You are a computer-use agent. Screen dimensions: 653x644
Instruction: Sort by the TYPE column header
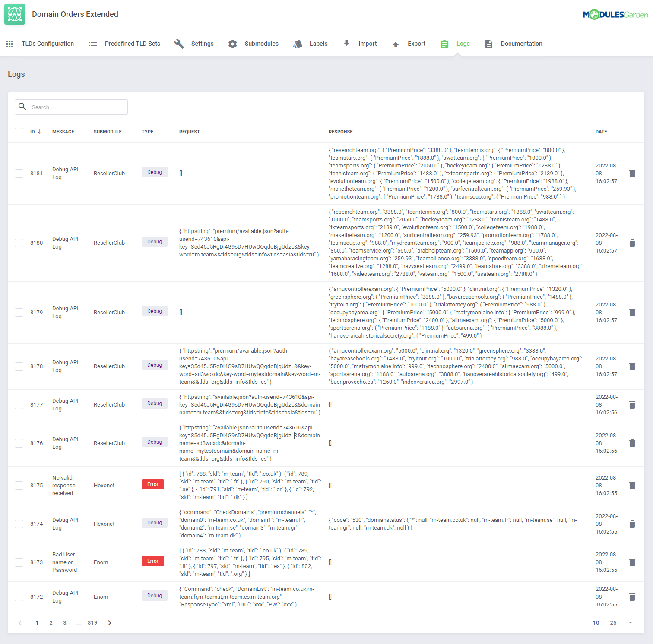(148, 132)
